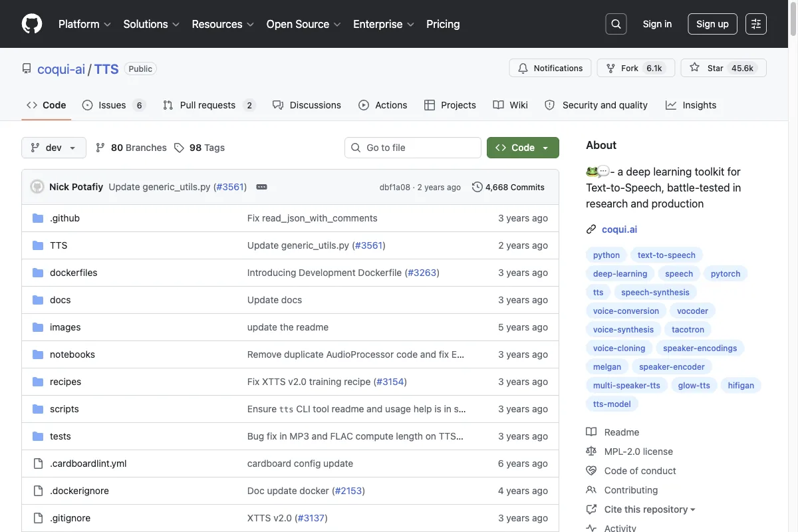The width and height of the screenshot is (798, 532).
Task: Click the Go to file search field
Action: click(413, 148)
